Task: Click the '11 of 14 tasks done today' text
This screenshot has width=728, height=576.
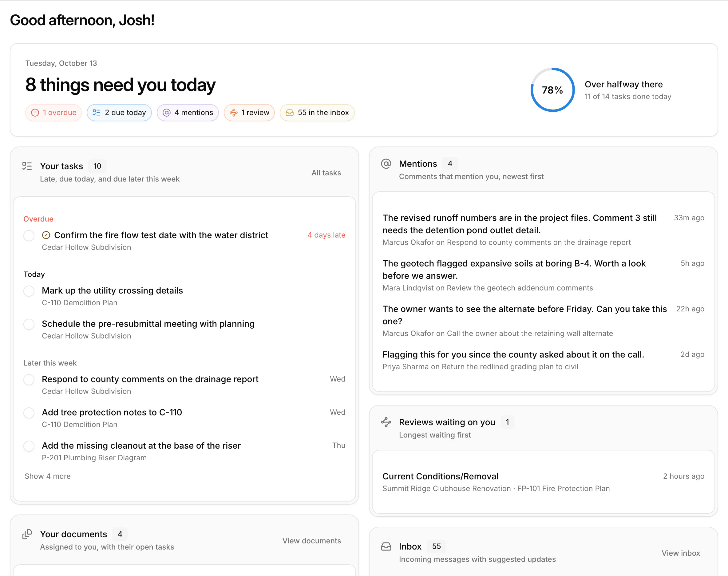Action: click(x=628, y=96)
